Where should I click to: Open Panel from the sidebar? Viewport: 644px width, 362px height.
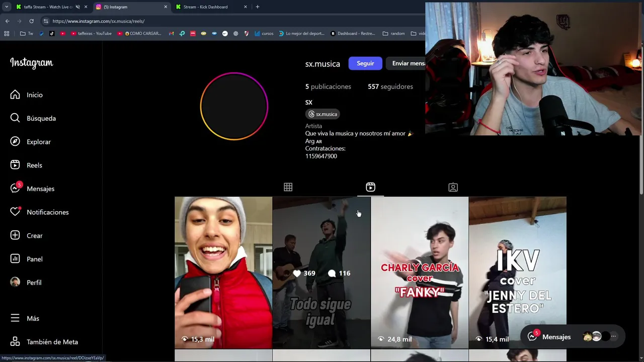pyautogui.click(x=27, y=259)
